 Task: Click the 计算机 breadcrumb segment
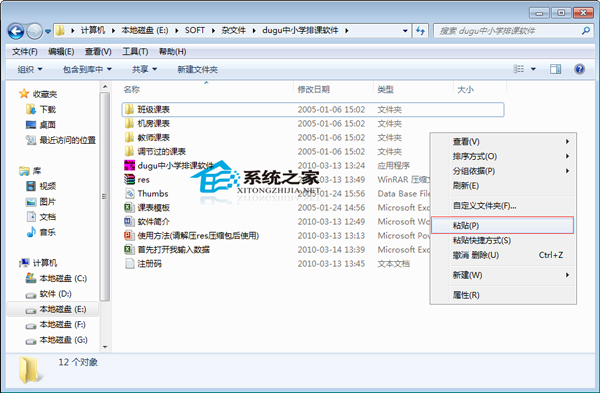click(x=93, y=30)
